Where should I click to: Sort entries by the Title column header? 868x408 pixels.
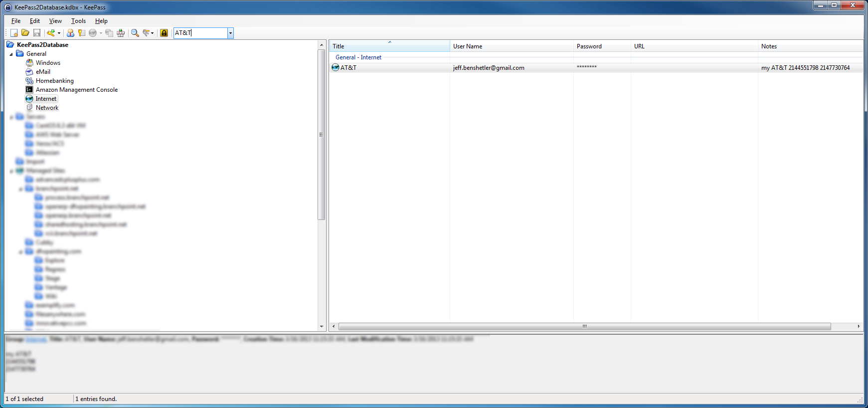click(390, 46)
